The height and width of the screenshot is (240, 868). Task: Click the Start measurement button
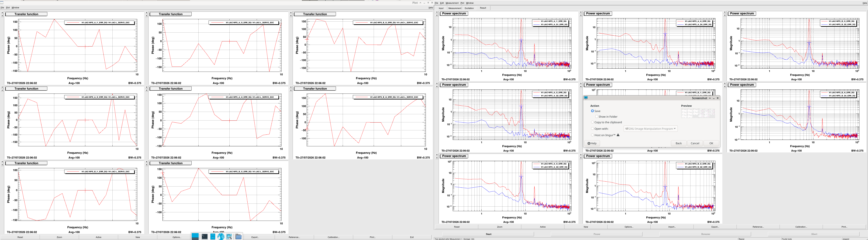tap(489, 234)
